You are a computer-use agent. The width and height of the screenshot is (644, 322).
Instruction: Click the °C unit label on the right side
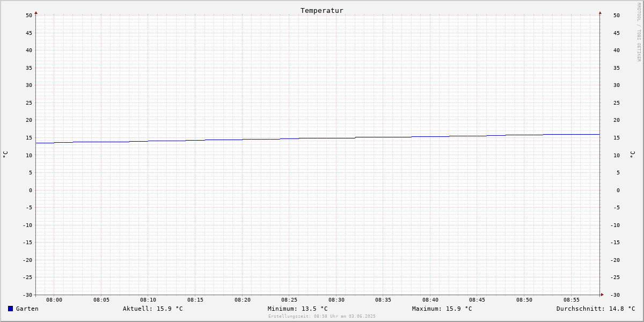tap(632, 155)
